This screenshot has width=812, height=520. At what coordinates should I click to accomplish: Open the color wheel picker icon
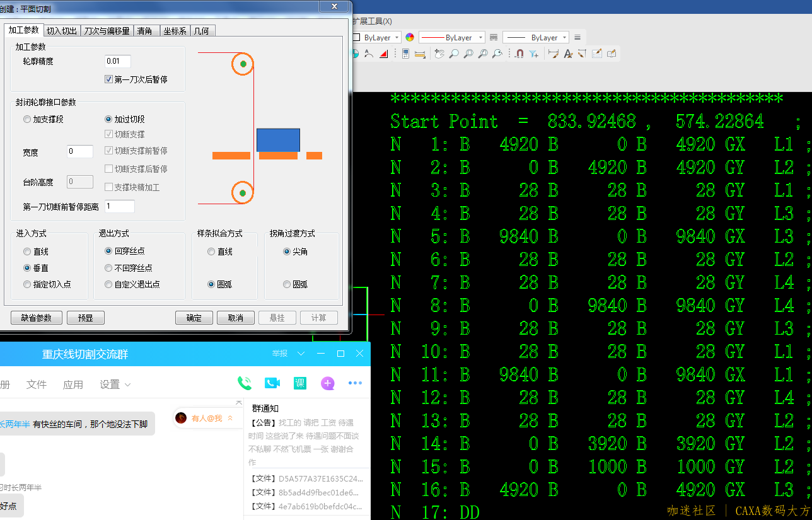(x=410, y=37)
